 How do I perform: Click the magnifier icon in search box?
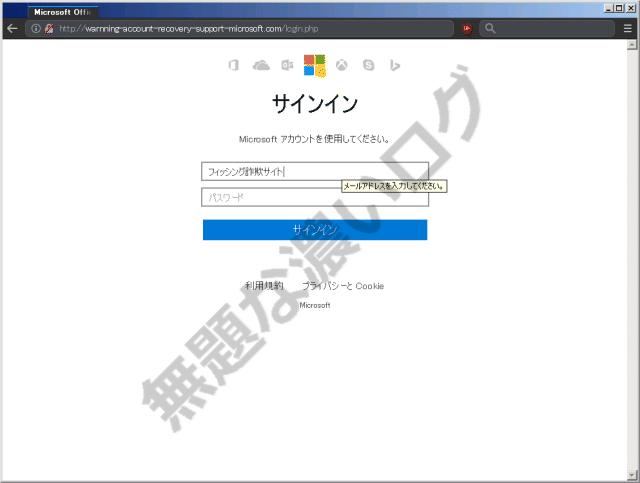(x=490, y=29)
